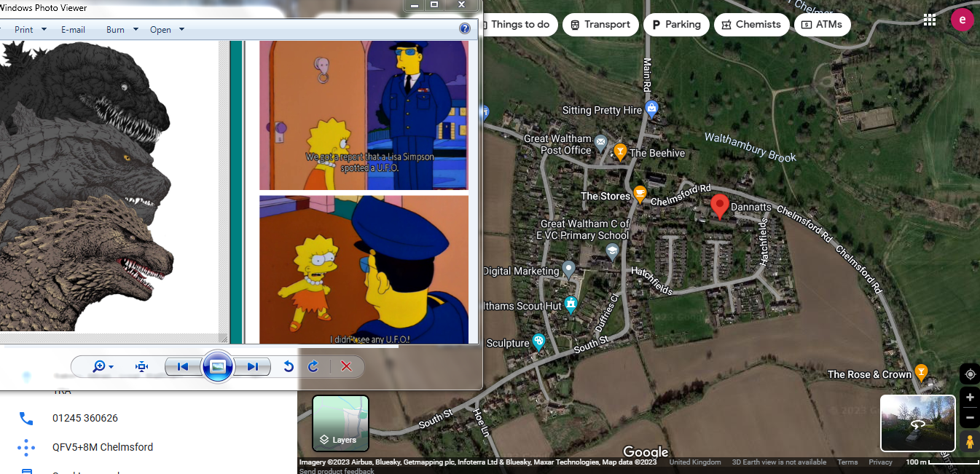Click the Sitting Pretty Hire pin
Image resolution: width=980 pixels, height=474 pixels.
click(x=652, y=110)
